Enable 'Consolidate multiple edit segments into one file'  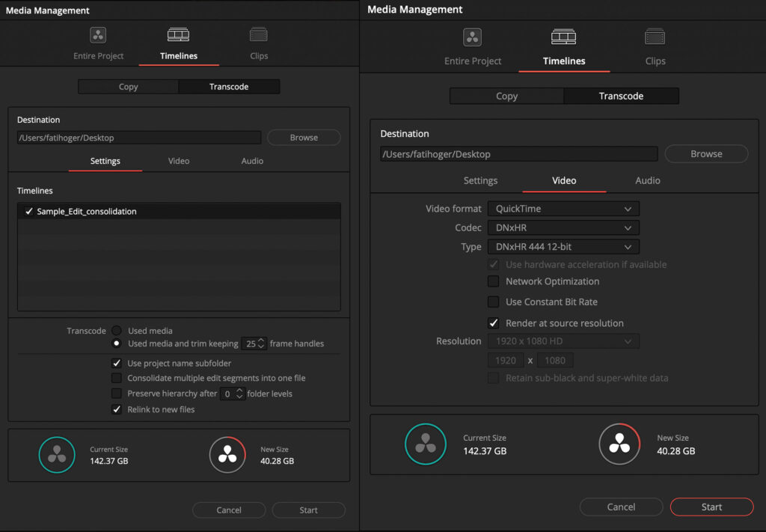point(116,378)
